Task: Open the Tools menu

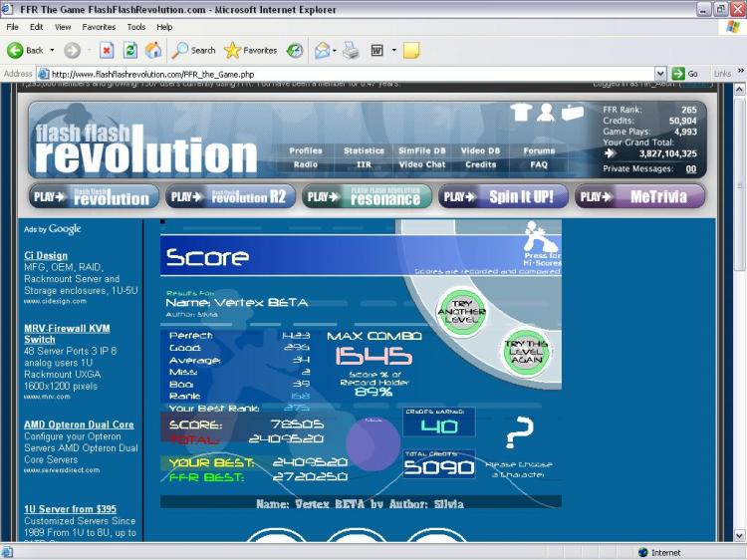Action: point(135,27)
